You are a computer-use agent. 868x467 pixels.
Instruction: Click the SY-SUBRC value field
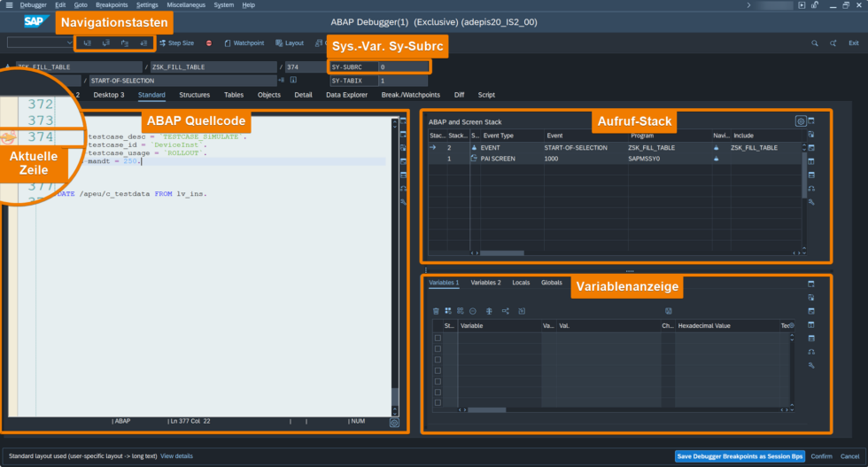[403, 67]
